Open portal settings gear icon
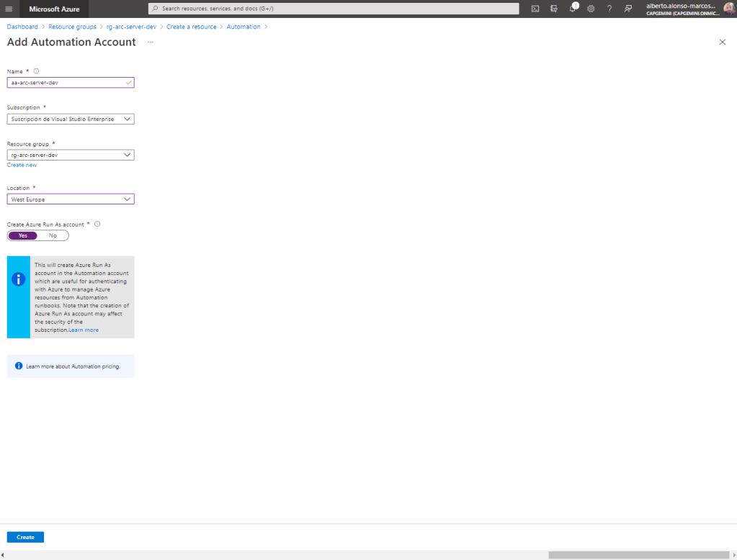 click(x=591, y=9)
